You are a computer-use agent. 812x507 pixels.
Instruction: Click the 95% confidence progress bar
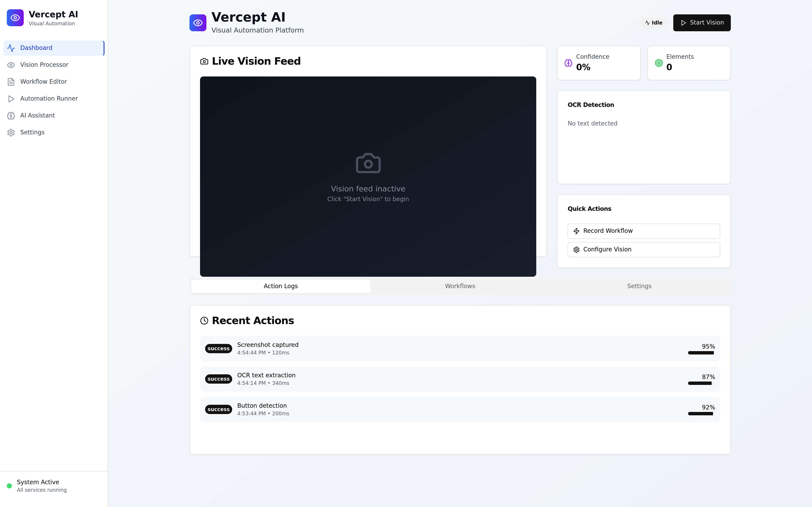coord(701,353)
